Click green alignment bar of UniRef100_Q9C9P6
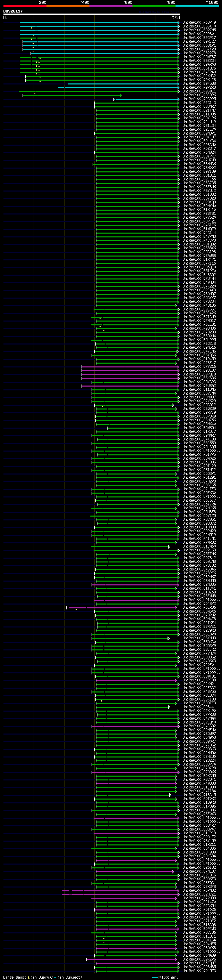Screen dimensions: 222x980 coord(72,95)
